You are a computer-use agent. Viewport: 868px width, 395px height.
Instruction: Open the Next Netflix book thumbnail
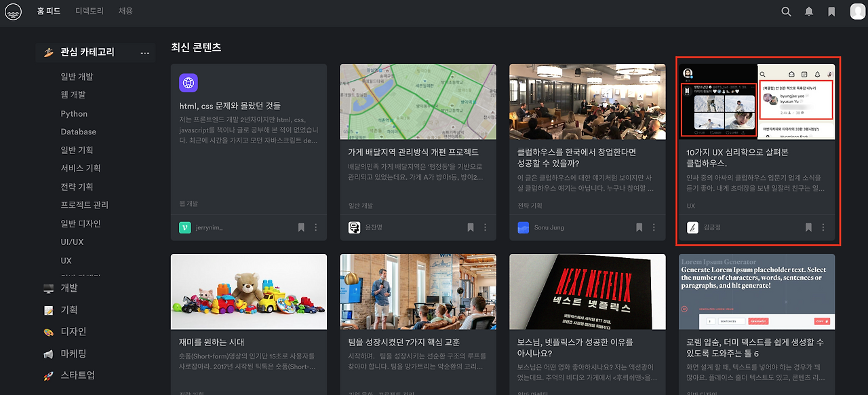coord(588,292)
